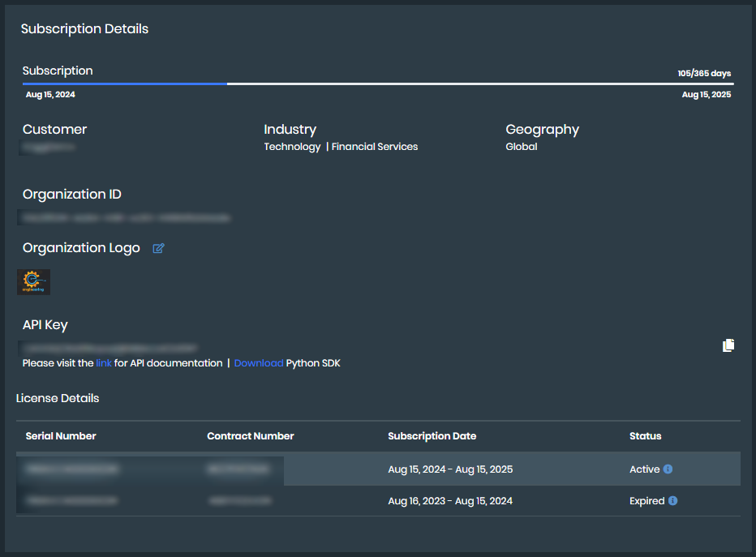Click the subscription days progress bar

(378, 83)
